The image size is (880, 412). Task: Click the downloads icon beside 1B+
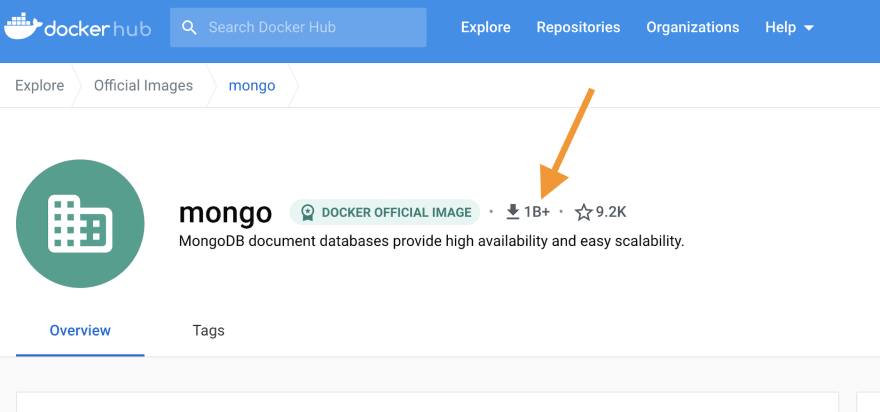[512, 212]
